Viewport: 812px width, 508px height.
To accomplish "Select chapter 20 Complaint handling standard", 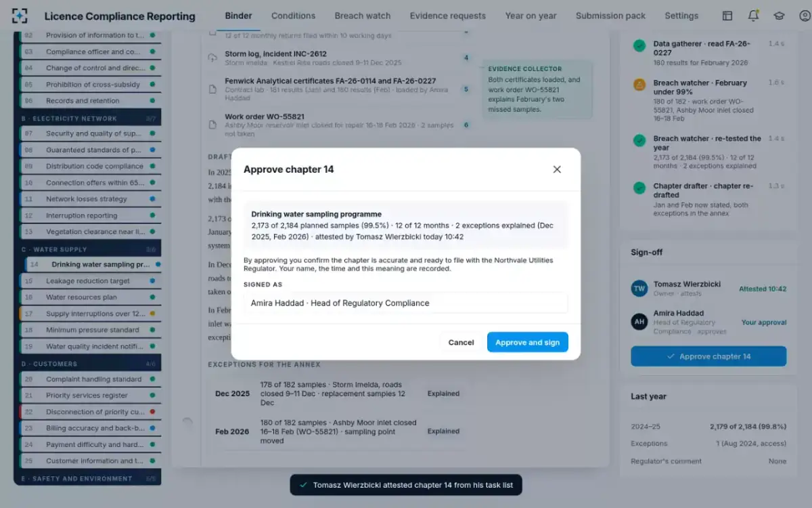I will 91,379.
